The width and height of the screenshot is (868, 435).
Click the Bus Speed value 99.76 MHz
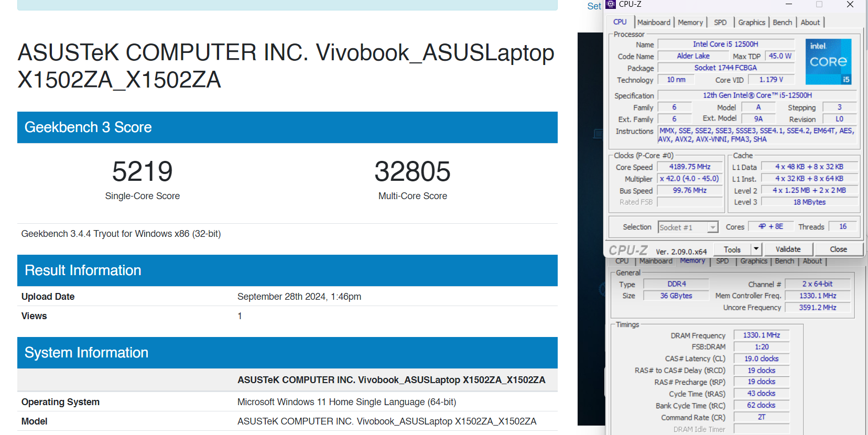tap(690, 190)
